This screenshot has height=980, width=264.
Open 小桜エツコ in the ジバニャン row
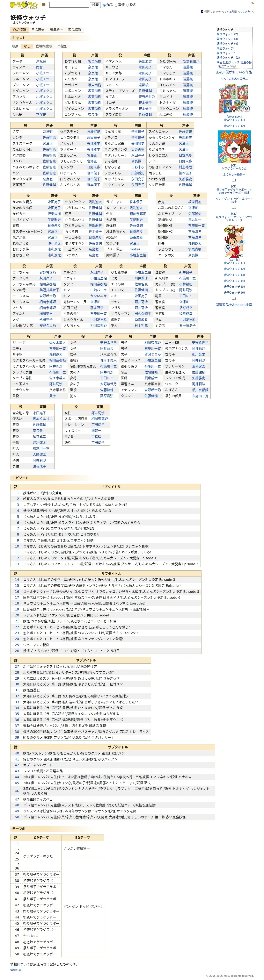tap(44, 73)
